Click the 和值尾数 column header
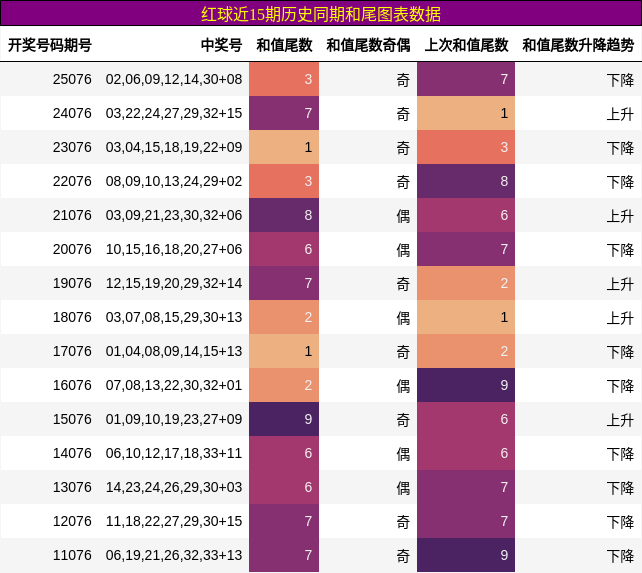642x573 pixels. coord(284,45)
